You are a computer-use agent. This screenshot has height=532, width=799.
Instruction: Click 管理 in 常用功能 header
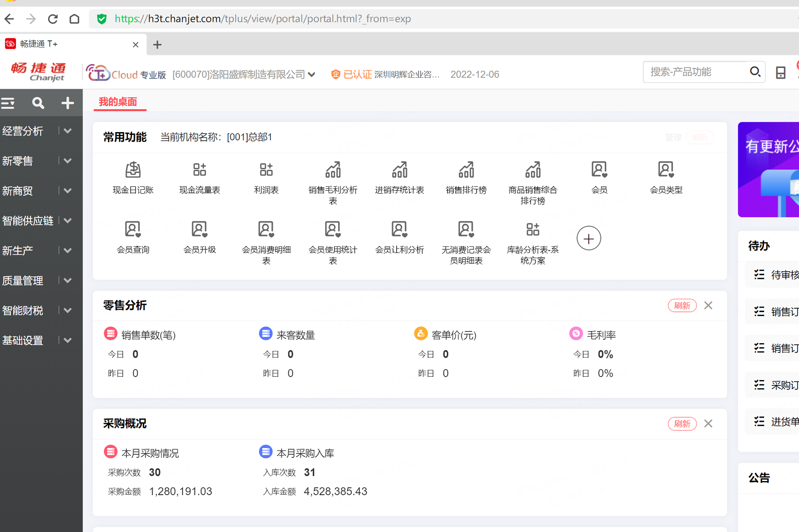coord(673,137)
